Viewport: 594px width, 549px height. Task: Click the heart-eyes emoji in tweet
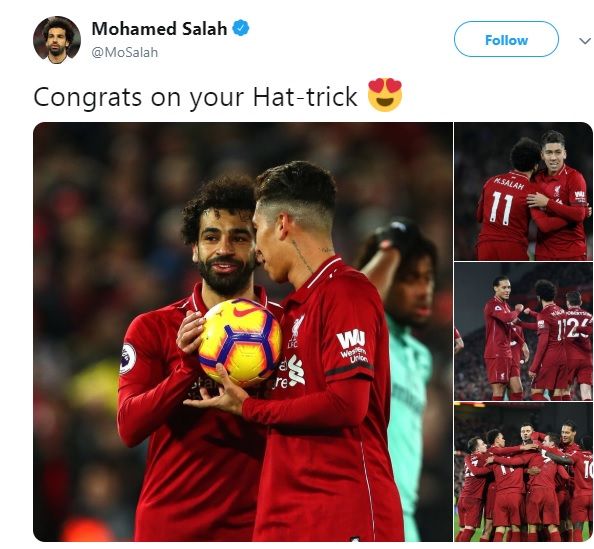click(385, 95)
